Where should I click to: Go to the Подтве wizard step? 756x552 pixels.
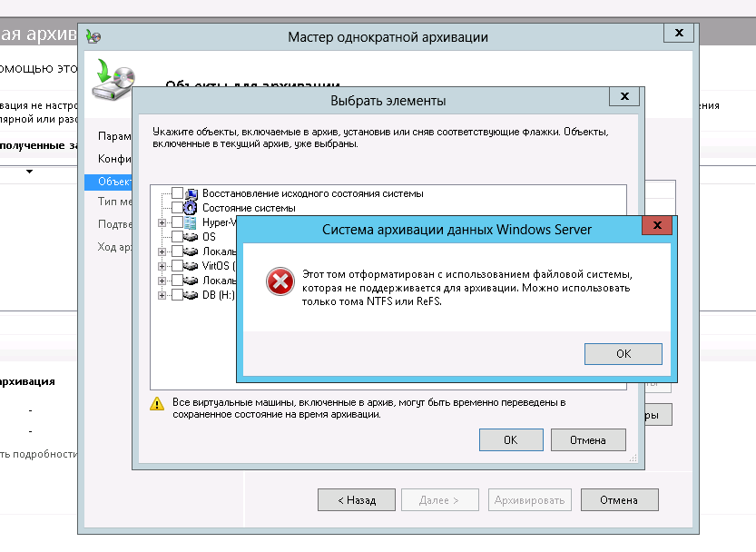point(114,224)
